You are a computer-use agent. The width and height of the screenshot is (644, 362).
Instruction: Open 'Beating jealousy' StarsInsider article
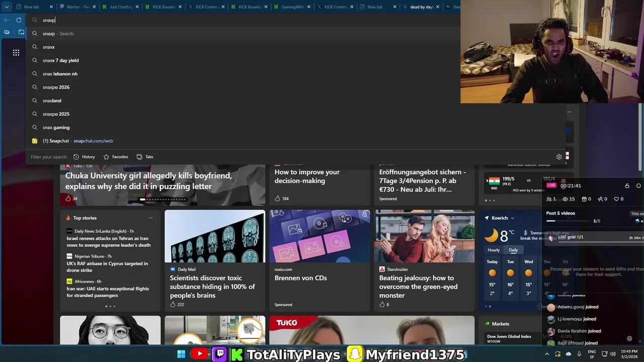pyautogui.click(x=419, y=287)
